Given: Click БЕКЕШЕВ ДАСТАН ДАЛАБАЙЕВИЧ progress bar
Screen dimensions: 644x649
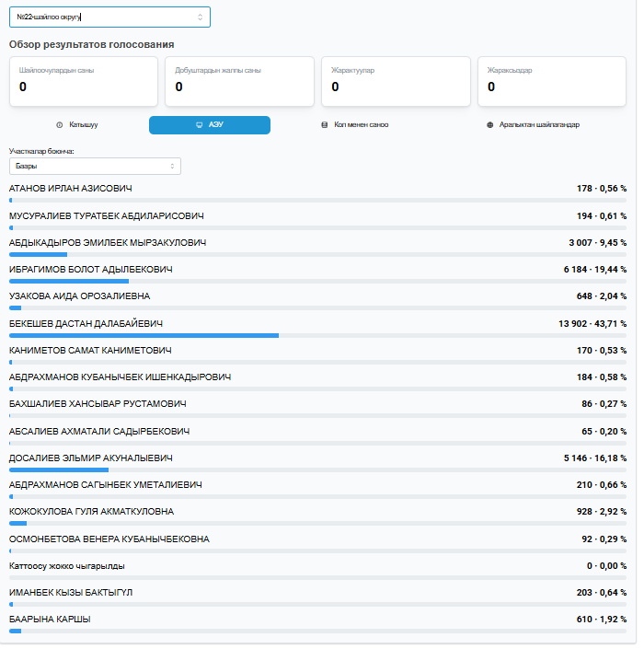Looking at the screenshot, I should click(x=317, y=336).
